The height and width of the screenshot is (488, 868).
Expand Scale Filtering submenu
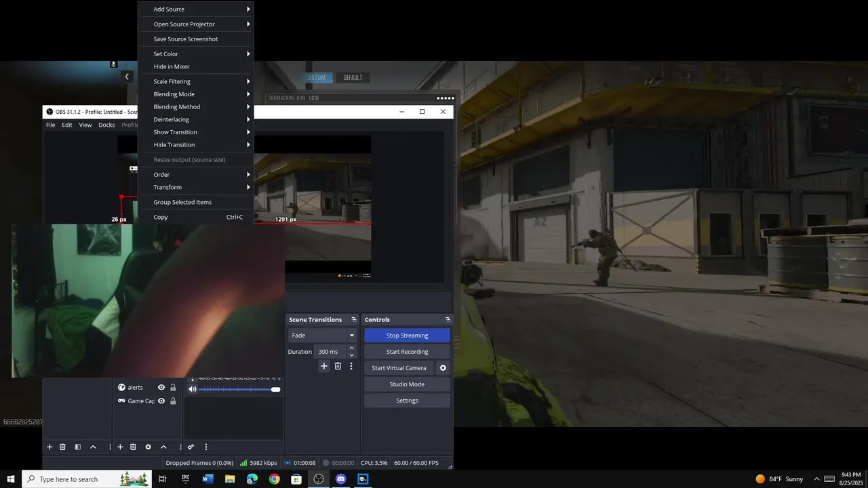pos(196,81)
